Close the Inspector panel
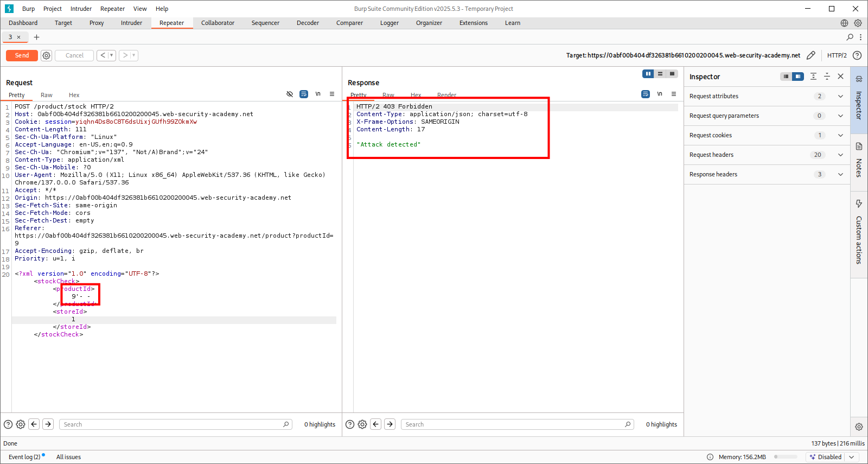The width and height of the screenshot is (868, 464). tap(840, 77)
